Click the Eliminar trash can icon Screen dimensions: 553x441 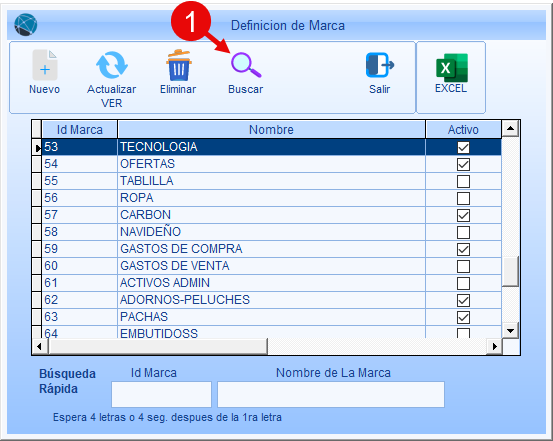pos(179,65)
